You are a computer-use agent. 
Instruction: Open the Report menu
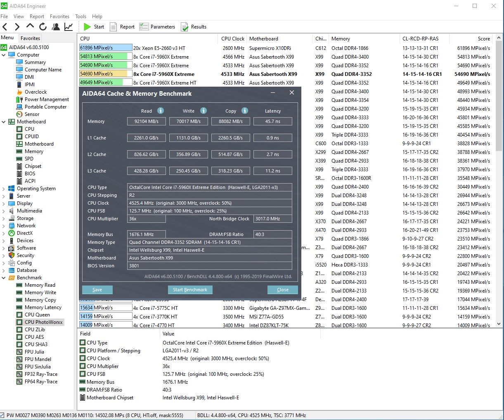pos(37,17)
